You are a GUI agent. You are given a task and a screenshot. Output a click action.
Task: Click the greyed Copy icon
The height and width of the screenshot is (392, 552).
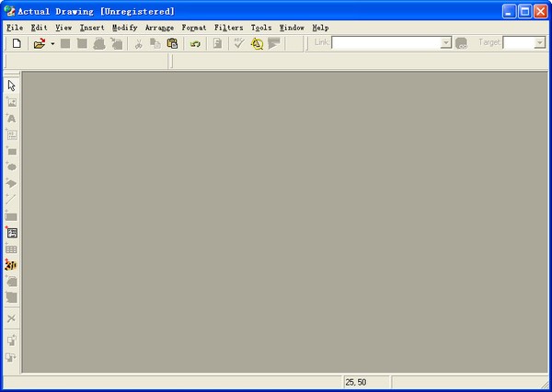[155, 43]
